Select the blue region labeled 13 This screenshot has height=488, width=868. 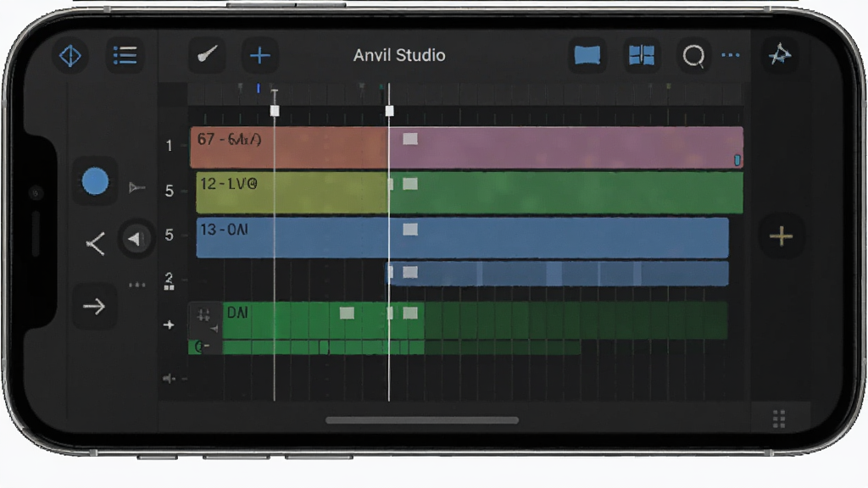pos(462,238)
